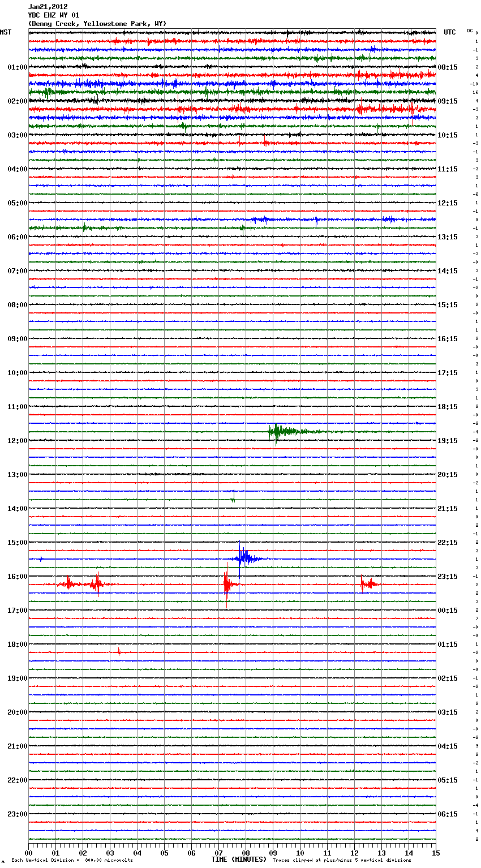481x868 pixels.
Task: Click the 09:15 UTC label
Action: coord(448,101)
